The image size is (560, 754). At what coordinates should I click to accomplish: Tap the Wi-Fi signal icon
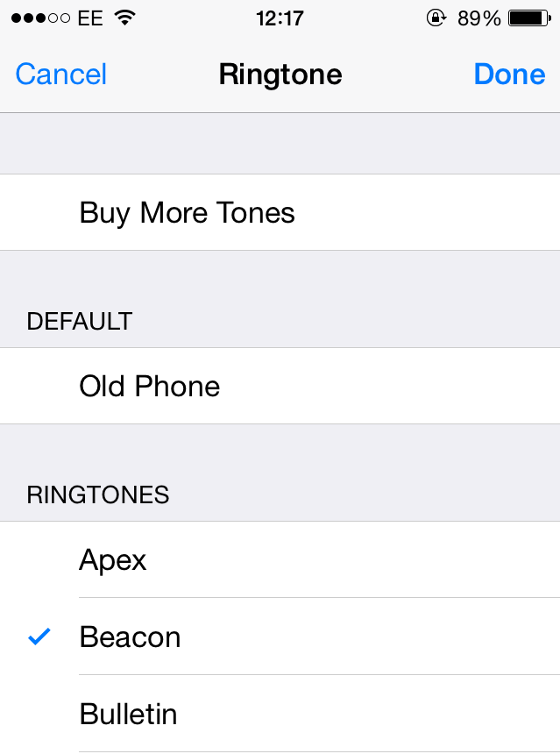click(x=124, y=18)
